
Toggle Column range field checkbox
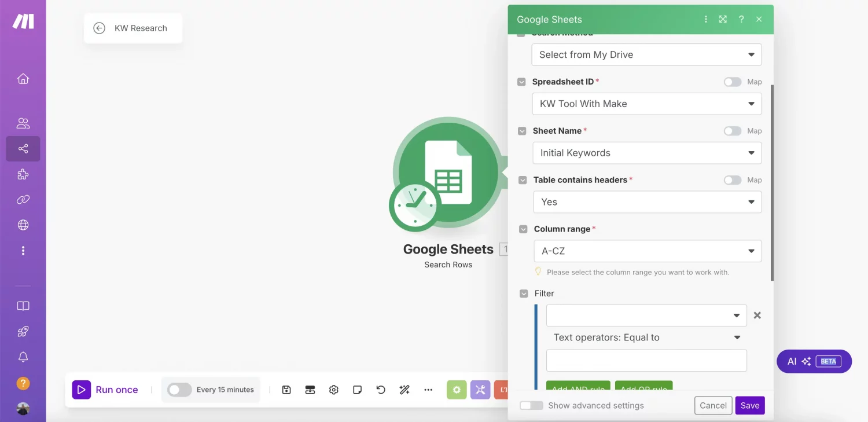[523, 229]
